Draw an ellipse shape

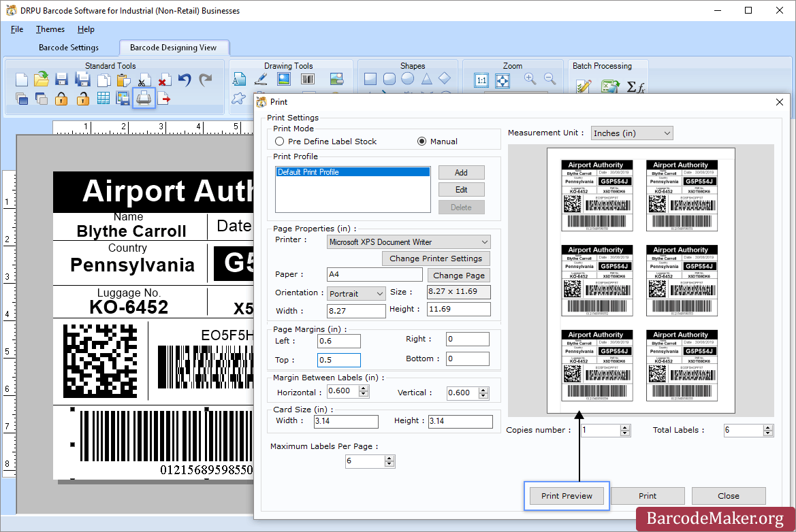(408, 79)
